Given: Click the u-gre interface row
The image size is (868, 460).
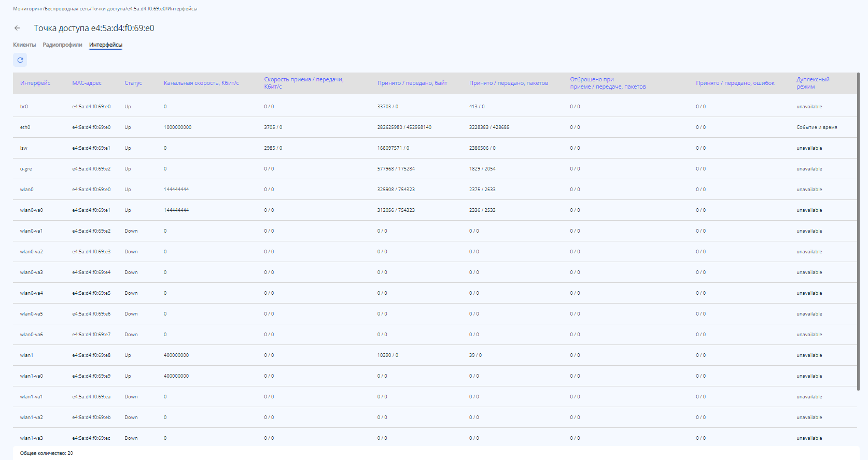Looking at the screenshot, I should click(26, 169).
